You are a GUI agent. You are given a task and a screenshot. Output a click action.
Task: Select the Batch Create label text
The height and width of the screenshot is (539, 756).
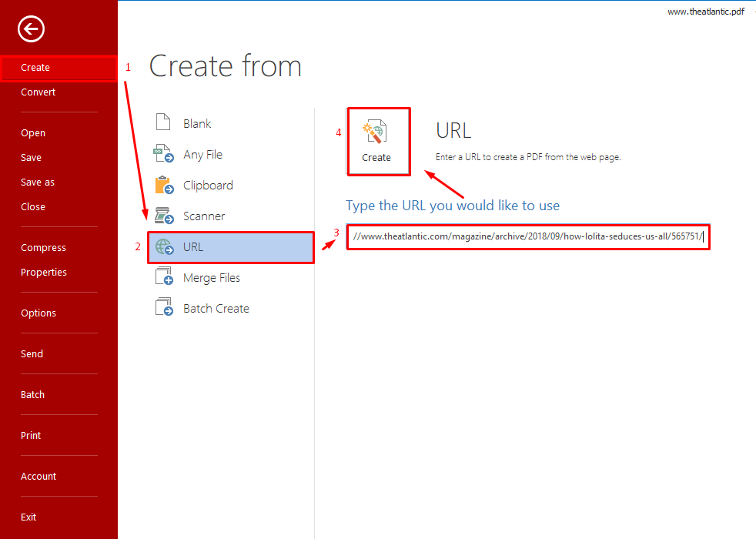point(216,309)
